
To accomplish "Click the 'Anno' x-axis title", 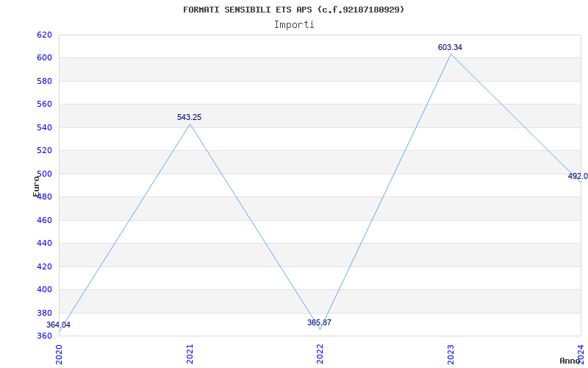I will coord(570,361).
